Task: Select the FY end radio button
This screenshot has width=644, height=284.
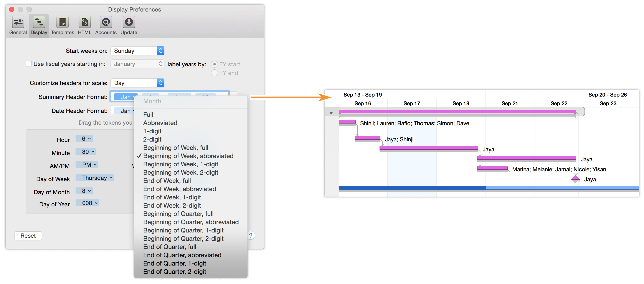Action: point(214,73)
